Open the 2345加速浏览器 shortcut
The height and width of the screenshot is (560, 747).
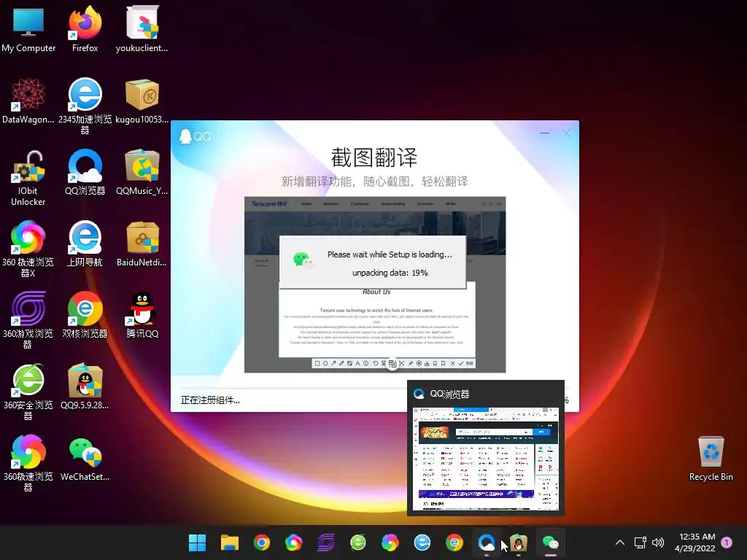85,106
